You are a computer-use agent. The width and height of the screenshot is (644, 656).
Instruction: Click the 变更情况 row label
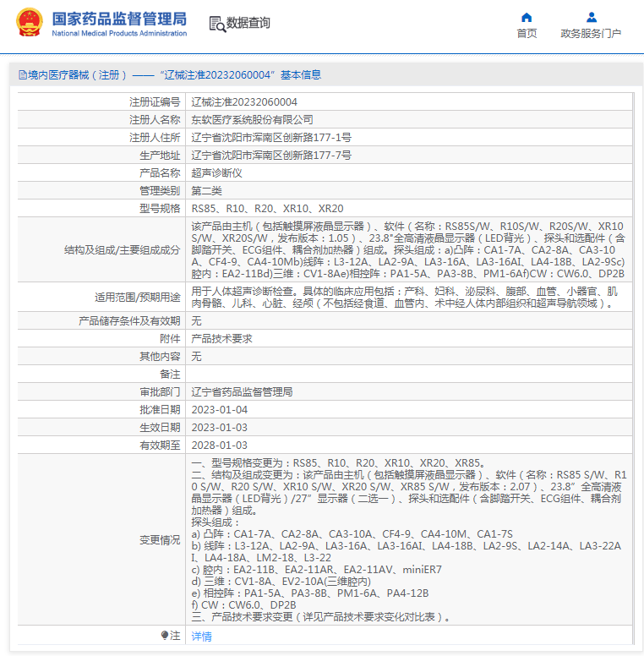pyautogui.click(x=160, y=539)
